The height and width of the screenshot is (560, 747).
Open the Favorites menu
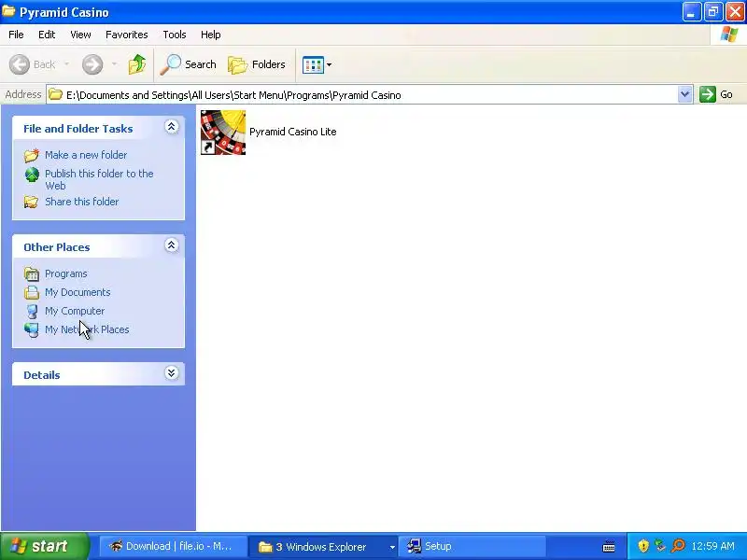click(x=127, y=35)
